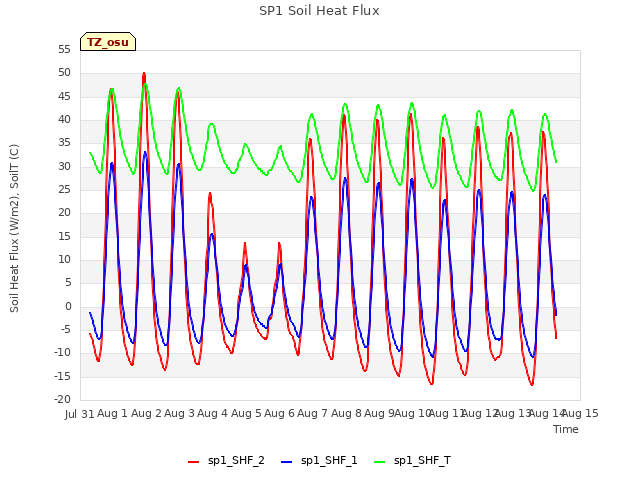Click the 35 y-axis tick label
The height and width of the screenshot is (480, 640).
tap(64, 143)
